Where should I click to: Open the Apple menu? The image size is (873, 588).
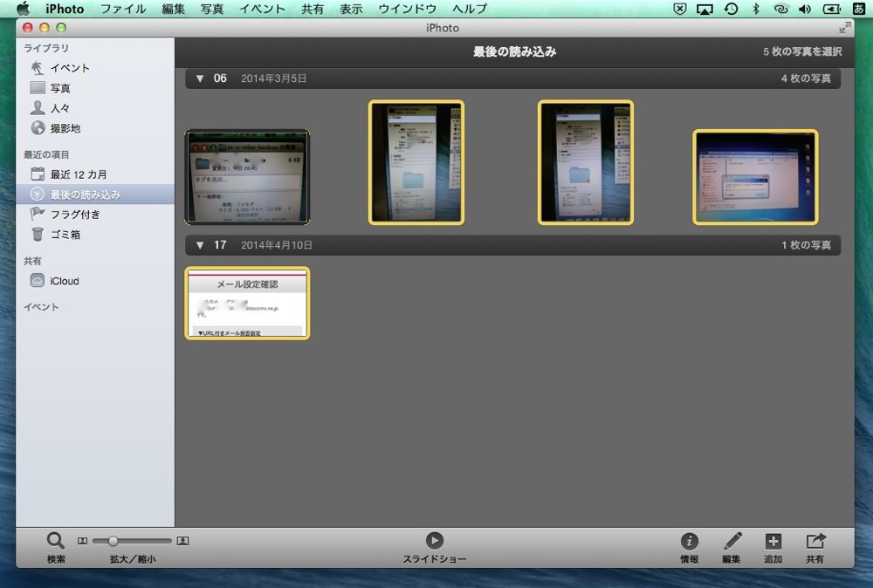[x=23, y=9]
